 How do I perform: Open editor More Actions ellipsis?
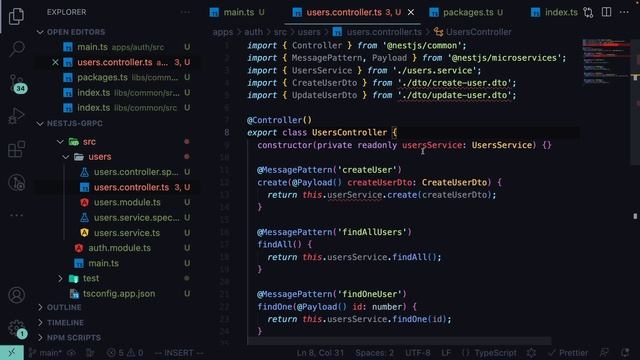(624, 12)
